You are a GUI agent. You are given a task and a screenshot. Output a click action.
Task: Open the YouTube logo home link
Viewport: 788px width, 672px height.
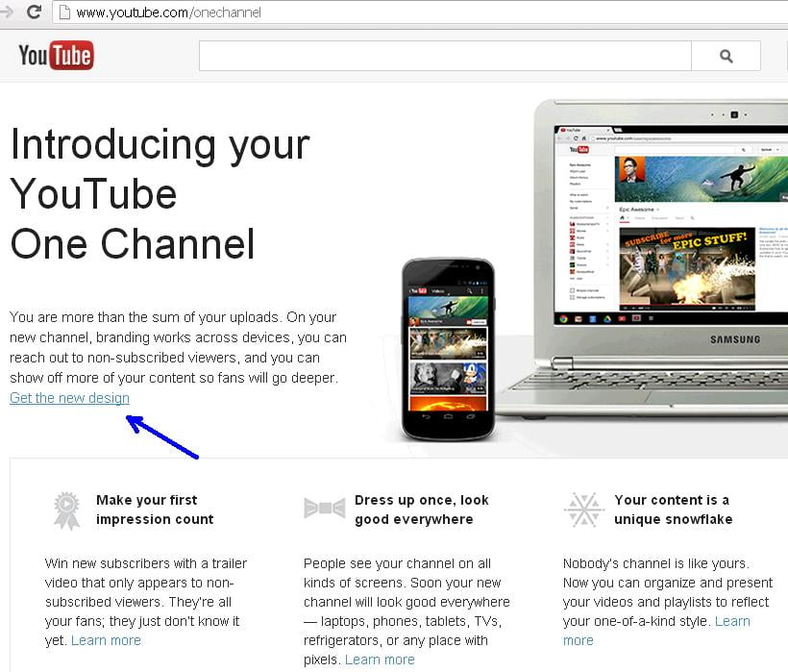[56, 56]
